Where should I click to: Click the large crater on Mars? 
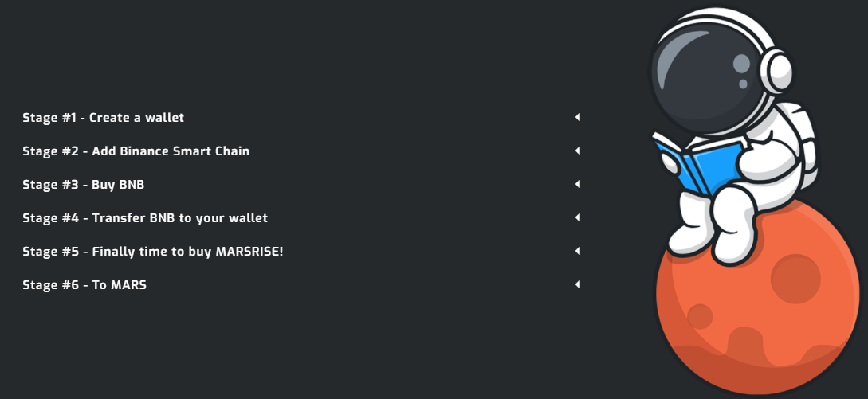tap(795, 279)
